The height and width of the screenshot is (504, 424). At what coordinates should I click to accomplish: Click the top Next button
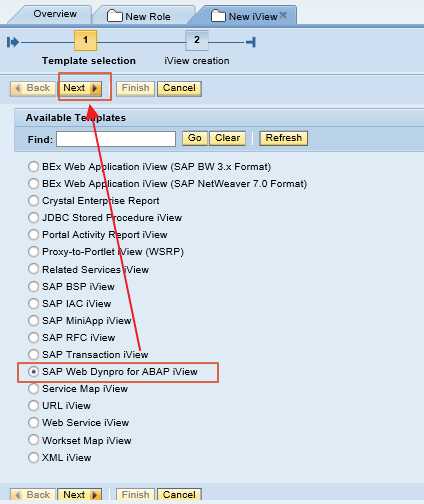(x=80, y=88)
